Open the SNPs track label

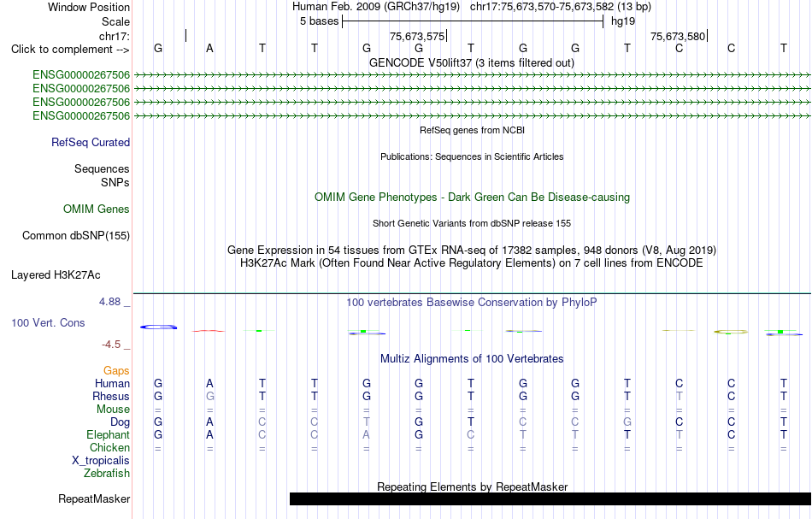tap(115, 182)
